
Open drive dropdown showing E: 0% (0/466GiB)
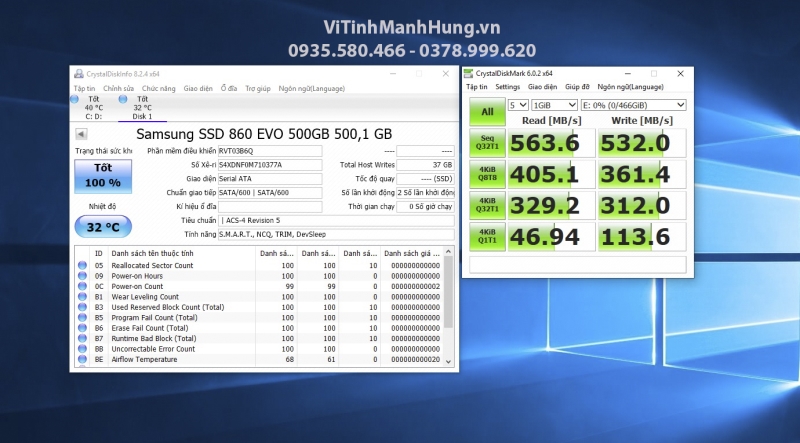pyautogui.click(x=633, y=105)
